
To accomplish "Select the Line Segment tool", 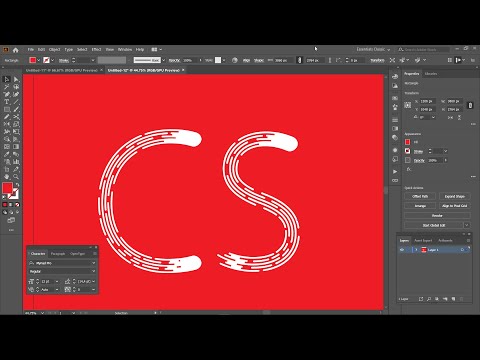I will (16, 102).
